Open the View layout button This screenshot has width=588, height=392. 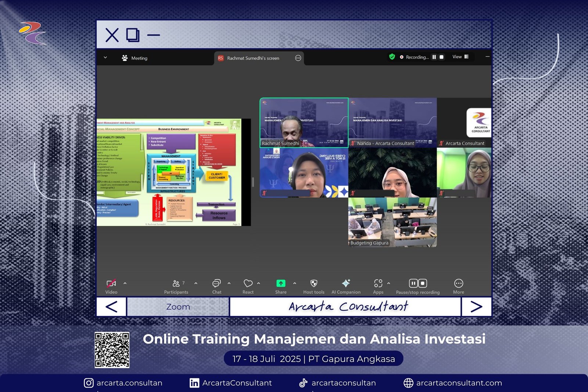[x=460, y=57]
